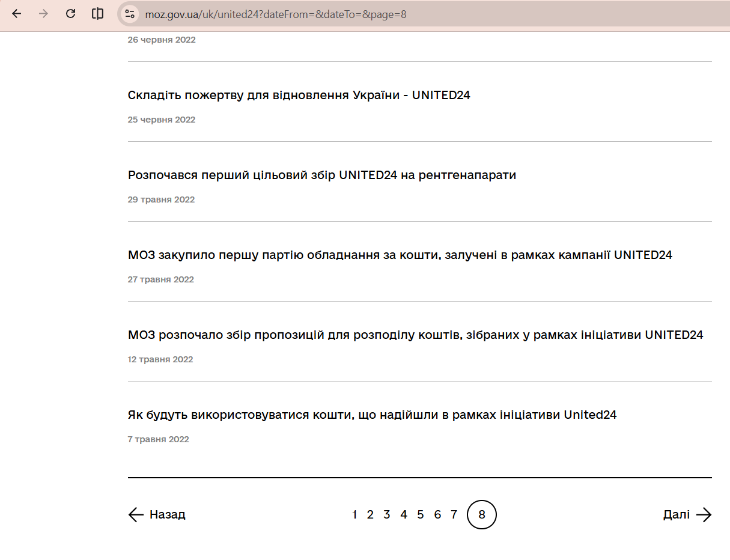Screen dimensions: 730x560
Task: Click the circled current page 8
Action: (481, 515)
